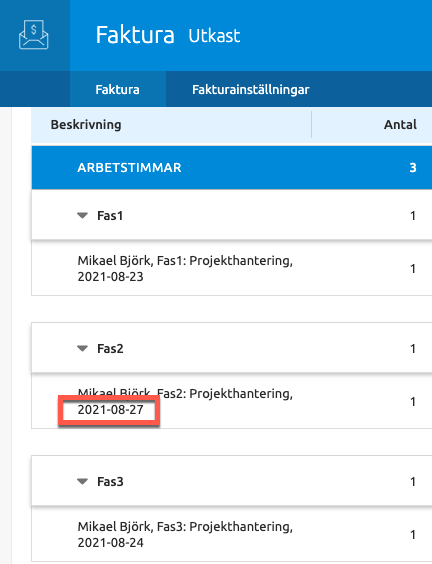Click Antal value in Fas2 2021-08-27 row
The height and width of the screenshot is (564, 432).
point(413,401)
